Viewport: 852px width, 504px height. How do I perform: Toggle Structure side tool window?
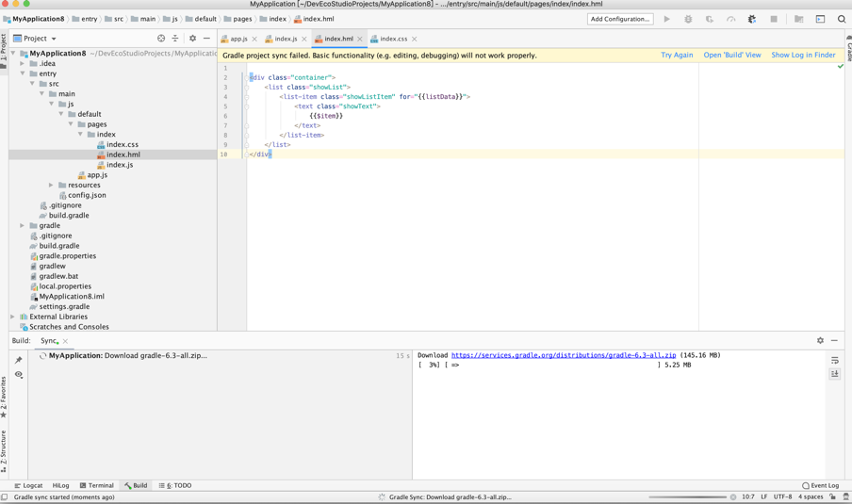4,451
